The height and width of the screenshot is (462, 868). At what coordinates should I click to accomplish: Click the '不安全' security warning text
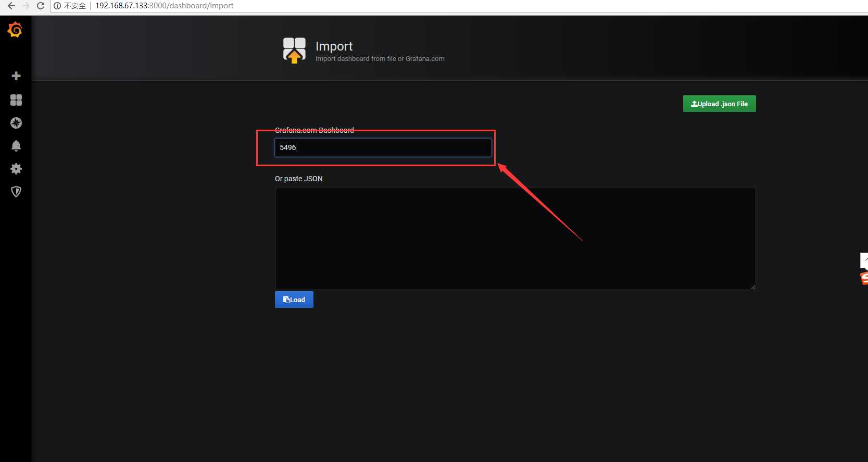click(75, 6)
